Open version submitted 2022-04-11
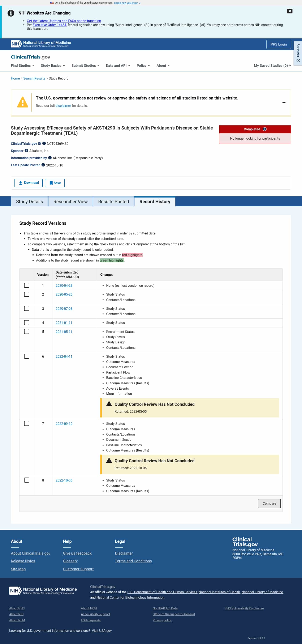The image size is (302, 644). [x=64, y=356]
